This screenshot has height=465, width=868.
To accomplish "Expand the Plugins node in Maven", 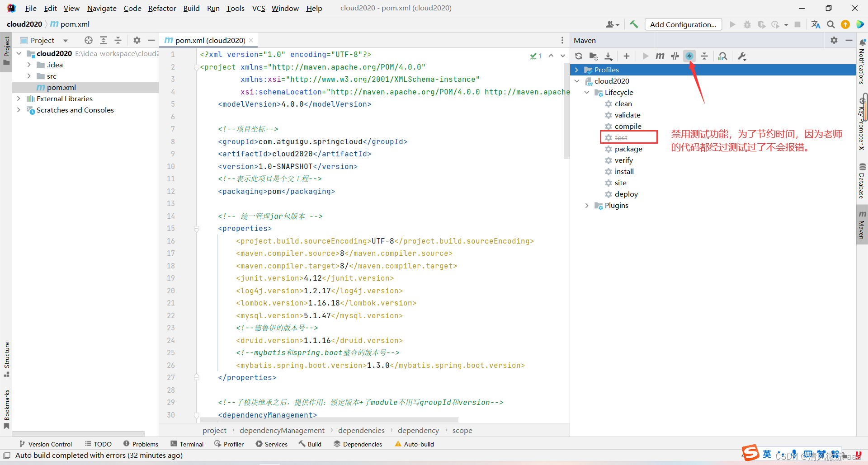I will click(587, 205).
